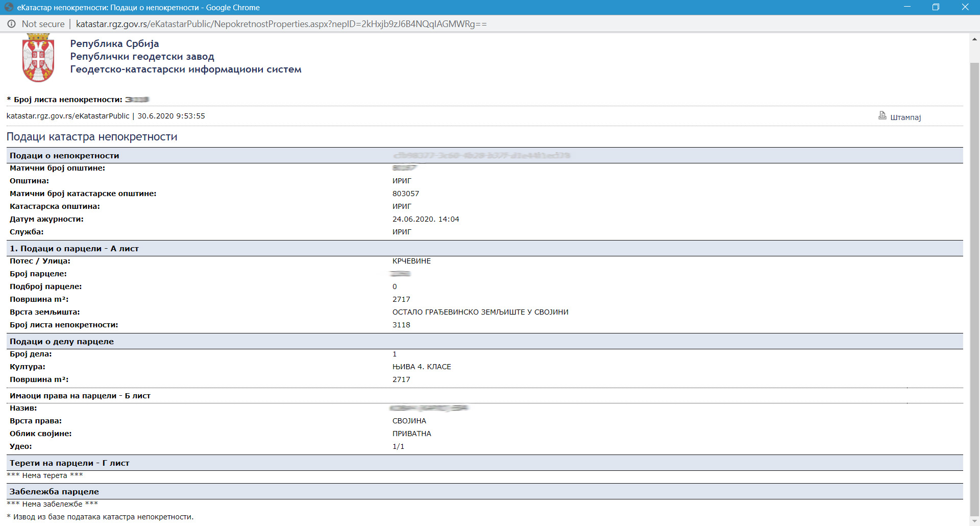Image resolution: width=980 pixels, height=526 pixels.
Task: Click the Забележба парцеле section header
Action: (54, 492)
